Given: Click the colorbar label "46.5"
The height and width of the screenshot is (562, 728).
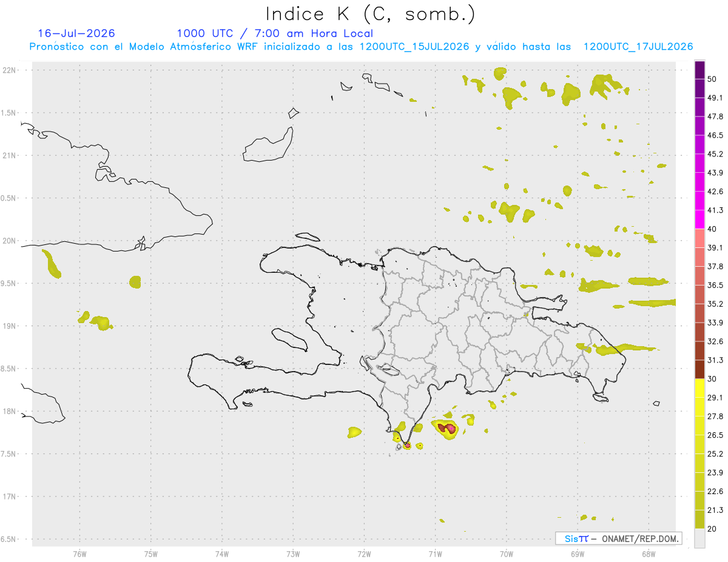Looking at the screenshot, I should coord(715,136).
